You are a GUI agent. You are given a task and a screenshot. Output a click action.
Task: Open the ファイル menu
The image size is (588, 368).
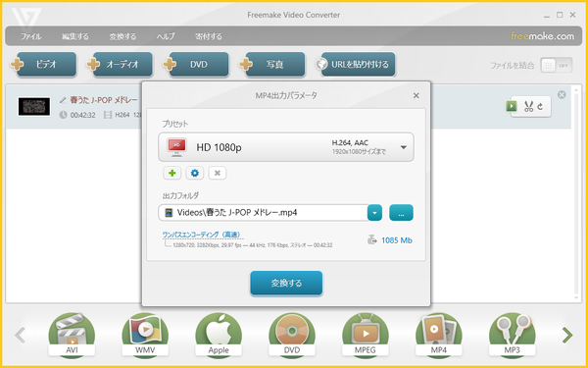pyautogui.click(x=30, y=36)
